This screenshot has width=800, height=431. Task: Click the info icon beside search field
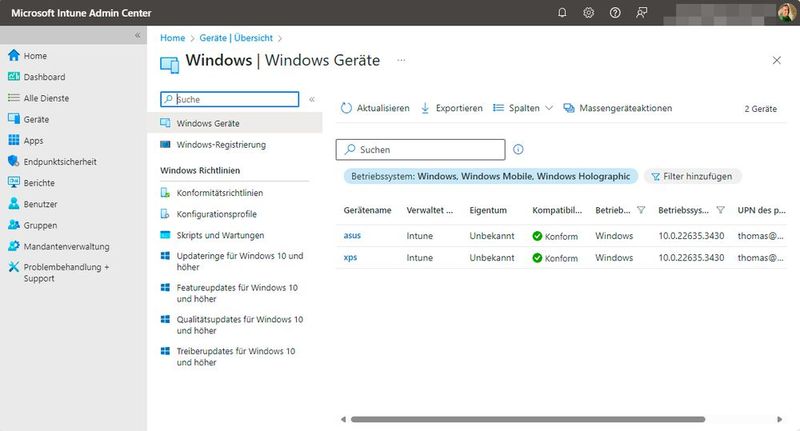coord(518,149)
